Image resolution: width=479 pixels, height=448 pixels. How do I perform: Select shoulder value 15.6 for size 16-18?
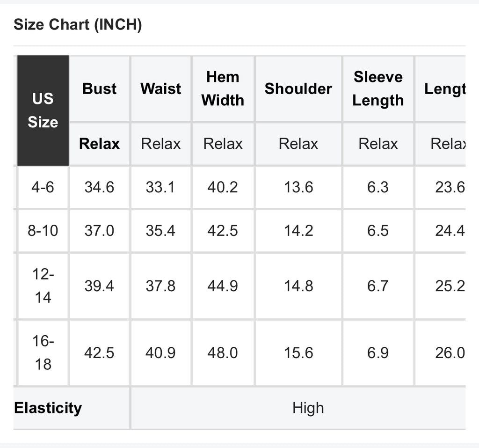coord(298,353)
